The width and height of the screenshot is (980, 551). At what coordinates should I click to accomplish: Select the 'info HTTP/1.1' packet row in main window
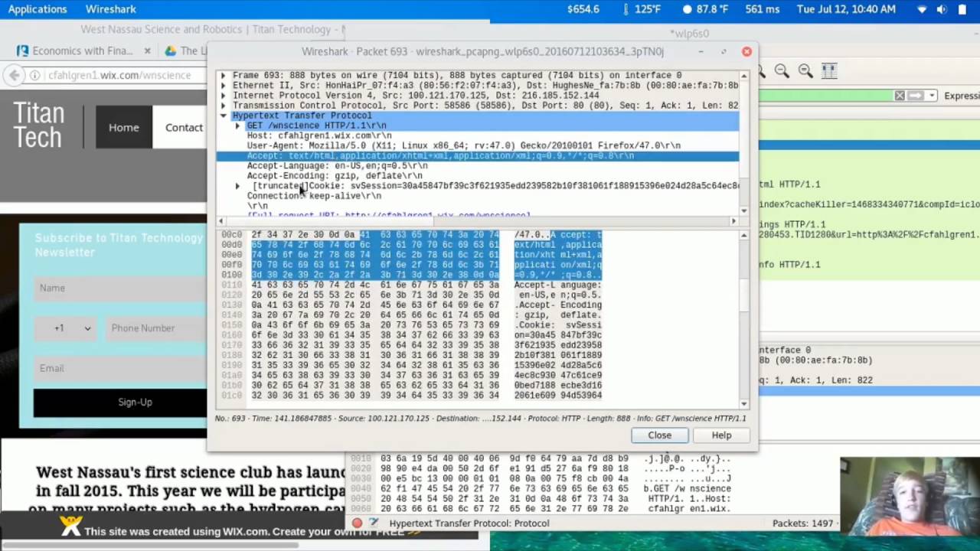pos(869,265)
